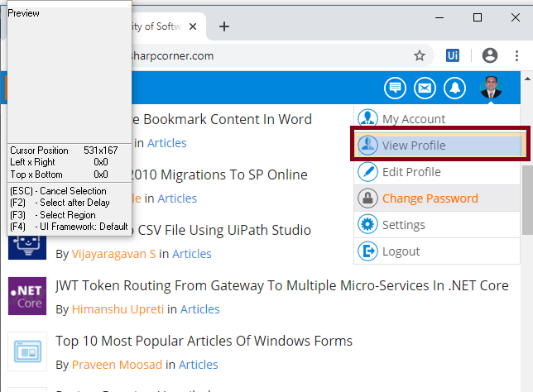
Task: Click the UiPath extension icon
Action: (x=453, y=56)
